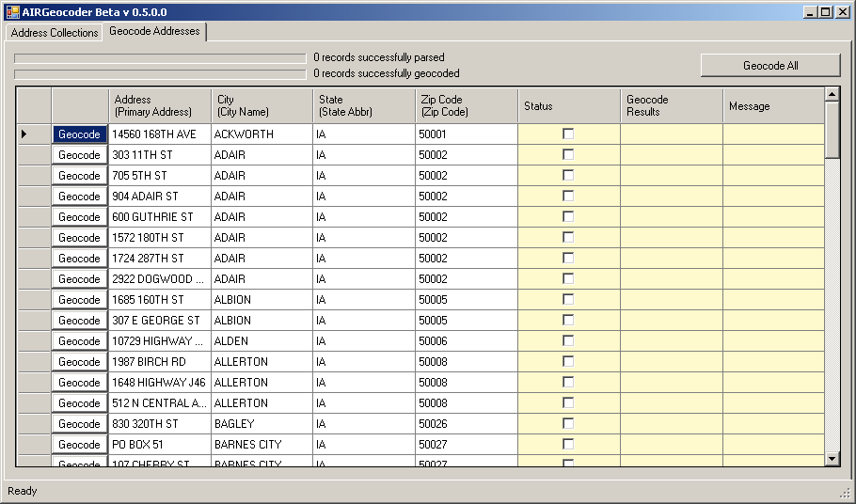Screen dimensions: 856x504
Task: Run Geocode for 830 320TH ST row
Action: coord(80,424)
